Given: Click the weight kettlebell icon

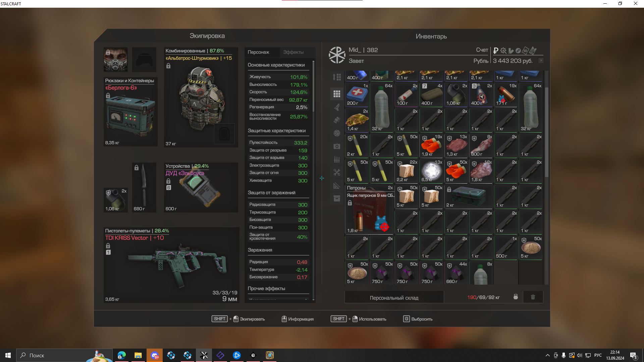Looking at the screenshot, I should [x=516, y=297].
